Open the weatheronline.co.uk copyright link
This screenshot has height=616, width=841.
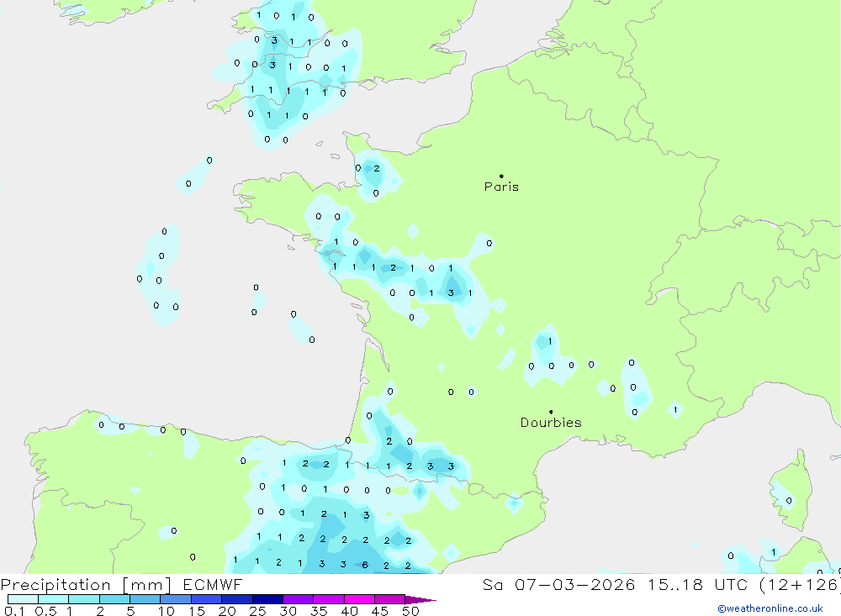[x=770, y=608]
